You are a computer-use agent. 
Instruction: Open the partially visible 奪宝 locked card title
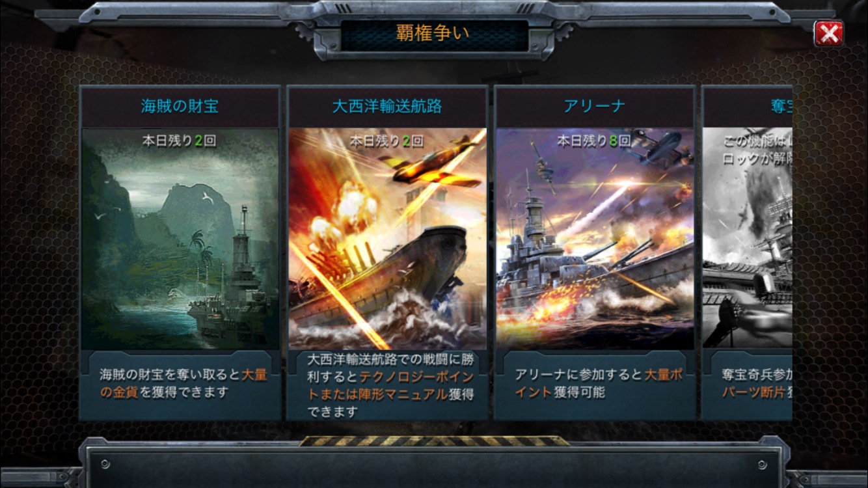tap(781, 106)
